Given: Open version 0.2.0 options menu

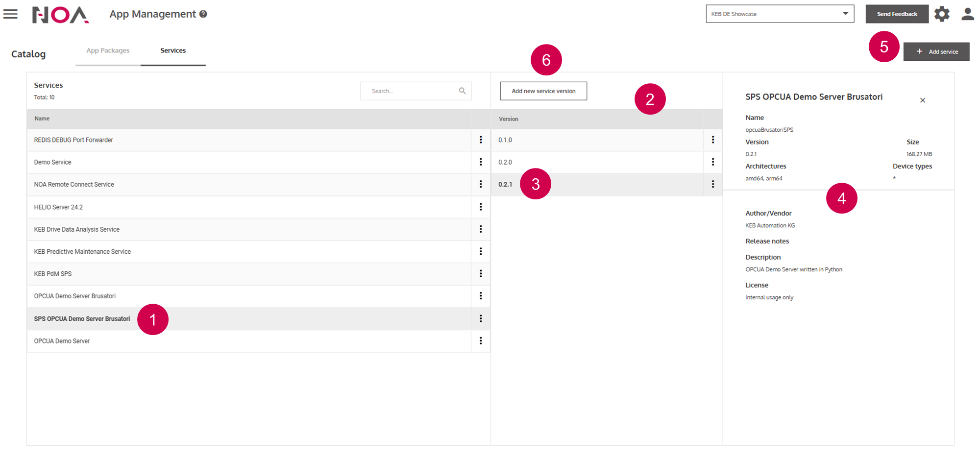Looking at the screenshot, I should (x=712, y=162).
